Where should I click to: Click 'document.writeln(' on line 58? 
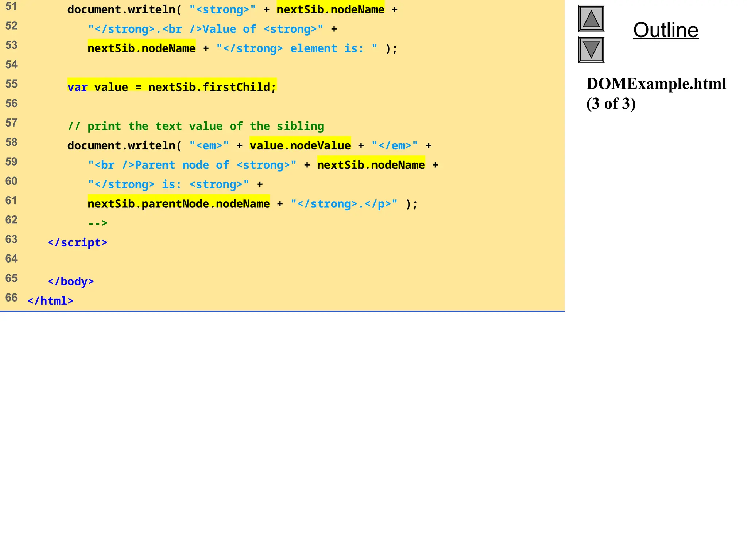point(124,145)
